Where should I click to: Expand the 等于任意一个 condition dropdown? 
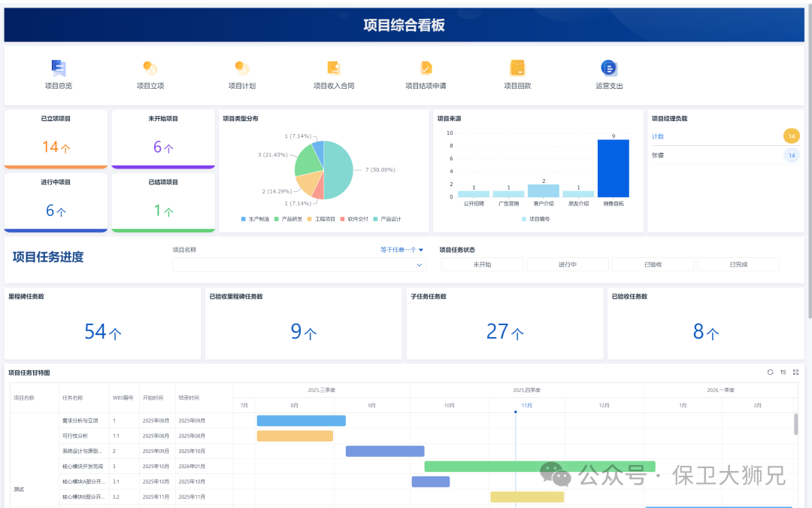[x=401, y=250]
